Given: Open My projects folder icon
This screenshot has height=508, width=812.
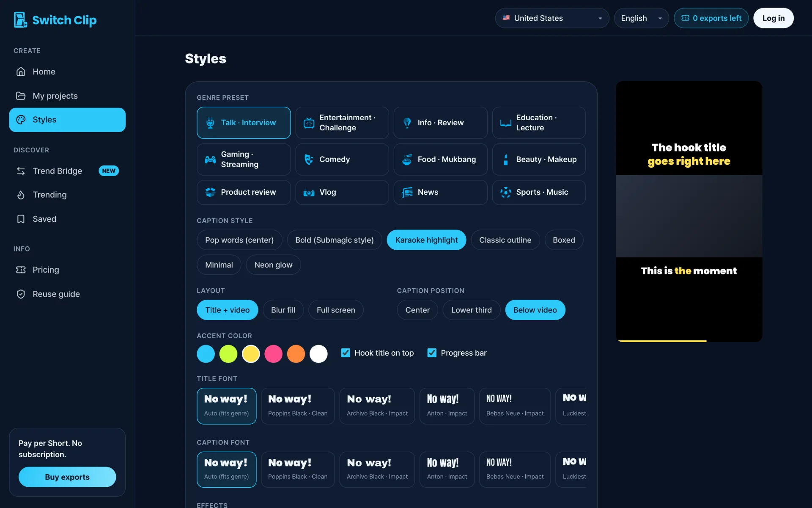Looking at the screenshot, I should 21,96.
